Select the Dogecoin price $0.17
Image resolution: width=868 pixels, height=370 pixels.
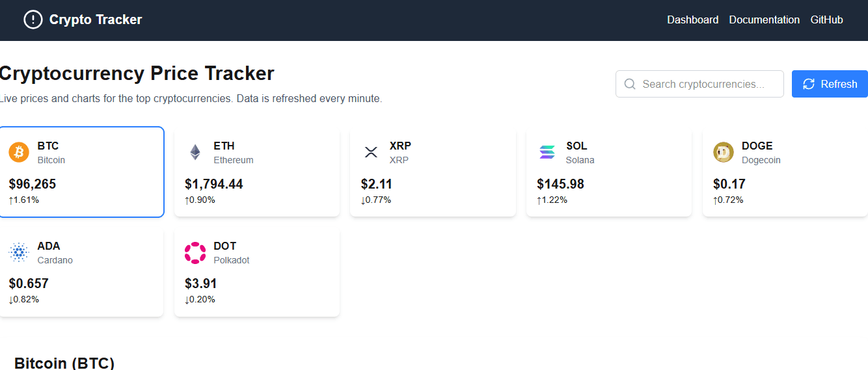(729, 184)
